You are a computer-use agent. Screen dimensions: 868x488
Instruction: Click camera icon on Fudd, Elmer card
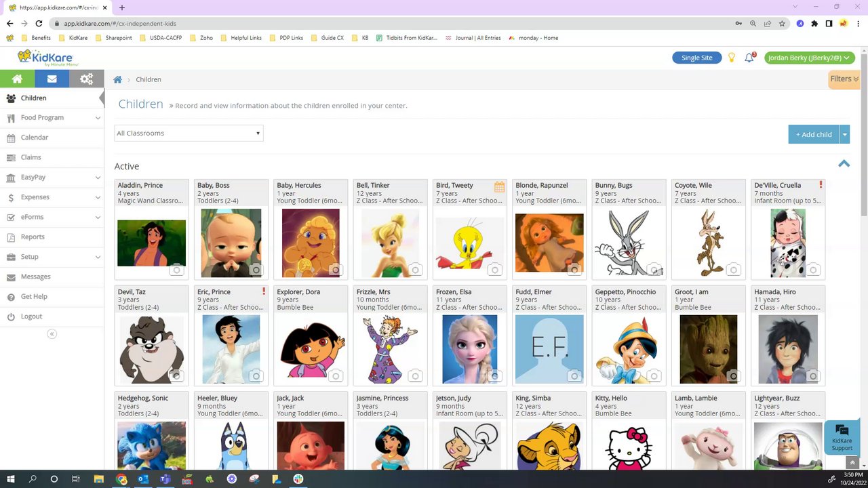[574, 376]
